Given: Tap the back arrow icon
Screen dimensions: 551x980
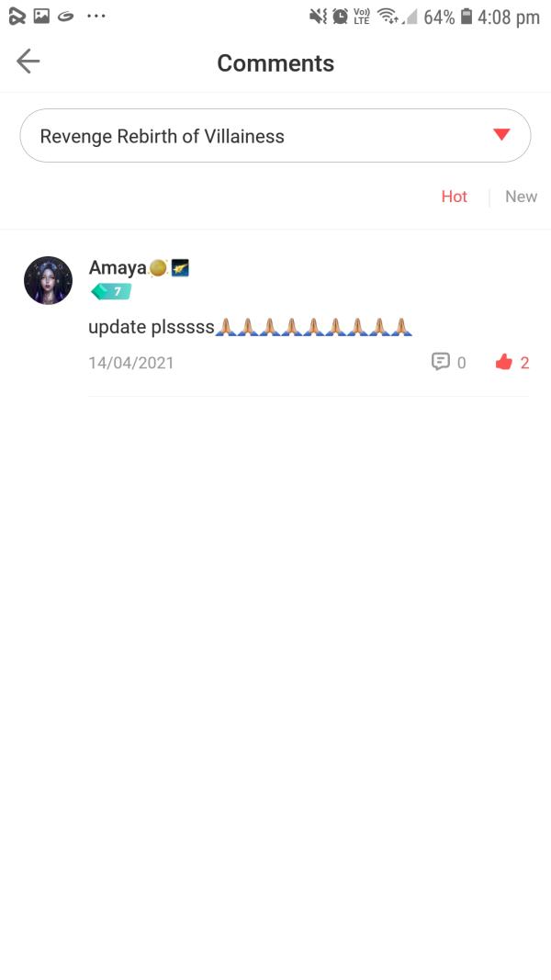Looking at the screenshot, I should tap(28, 62).
